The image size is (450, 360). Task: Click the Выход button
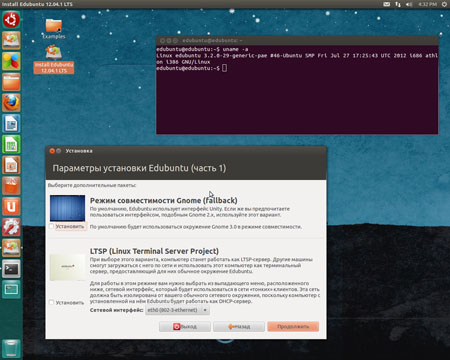[185, 327]
